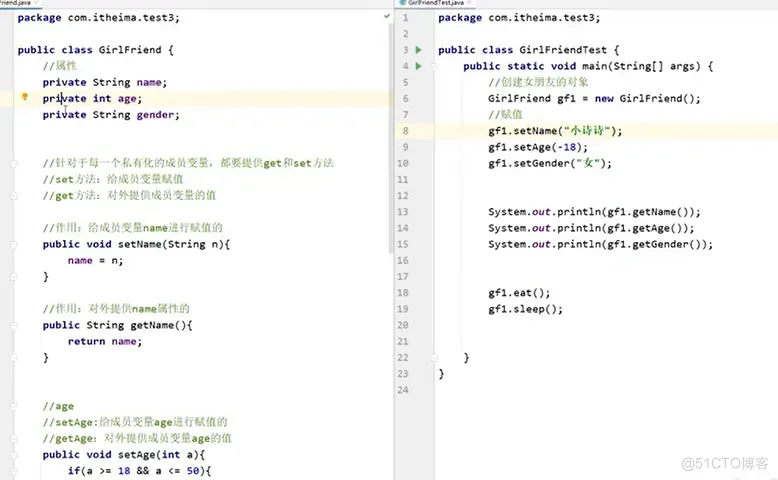Click line number 11 in right gutter
Viewport: 778px width, 480px height.
coord(403,180)
